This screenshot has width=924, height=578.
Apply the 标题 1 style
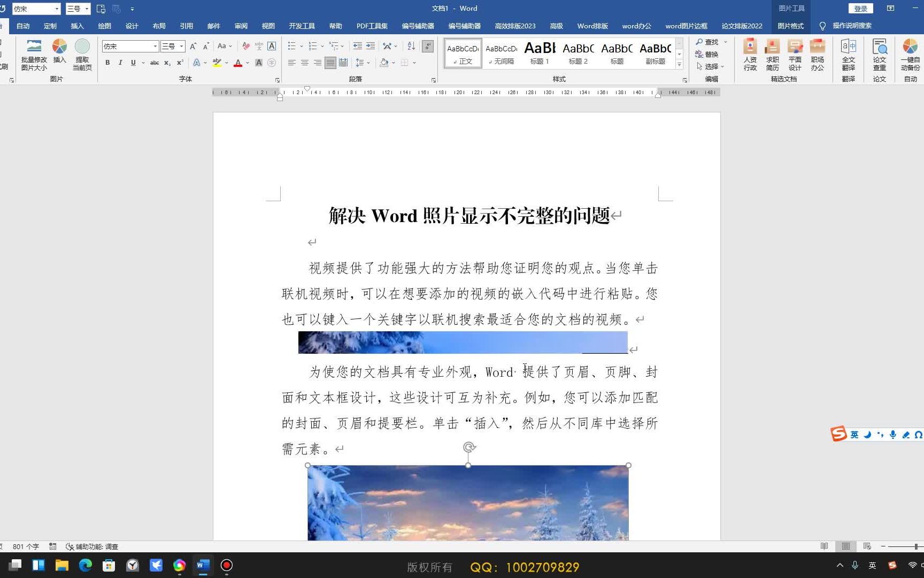point(540,53)
